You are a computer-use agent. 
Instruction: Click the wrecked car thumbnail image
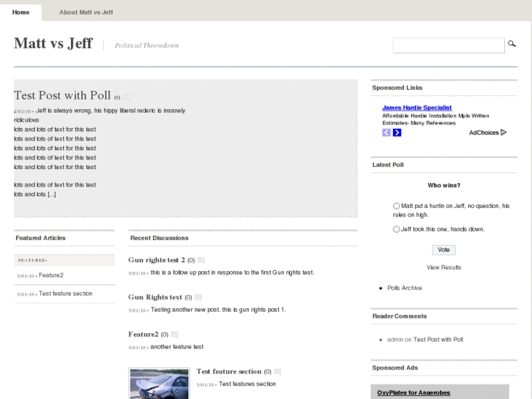(159, 384)
